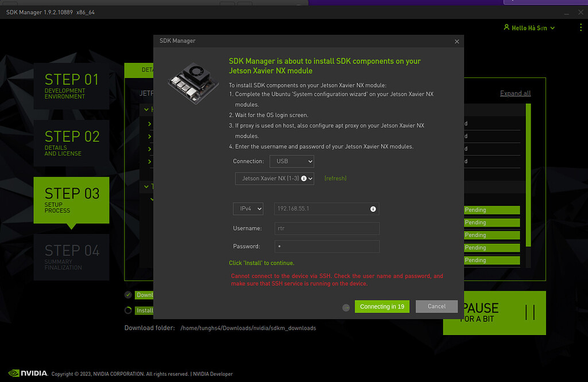This screenshot has width=588, height=382.
Task: Open the IPv4 protocol dropdown
Action: coord(248,208)
